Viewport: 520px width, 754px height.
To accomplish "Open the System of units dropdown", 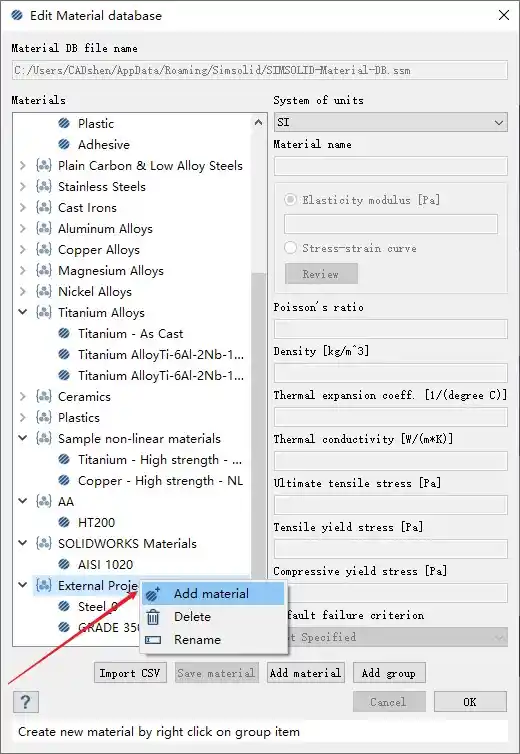I will [x=391, y=122].
